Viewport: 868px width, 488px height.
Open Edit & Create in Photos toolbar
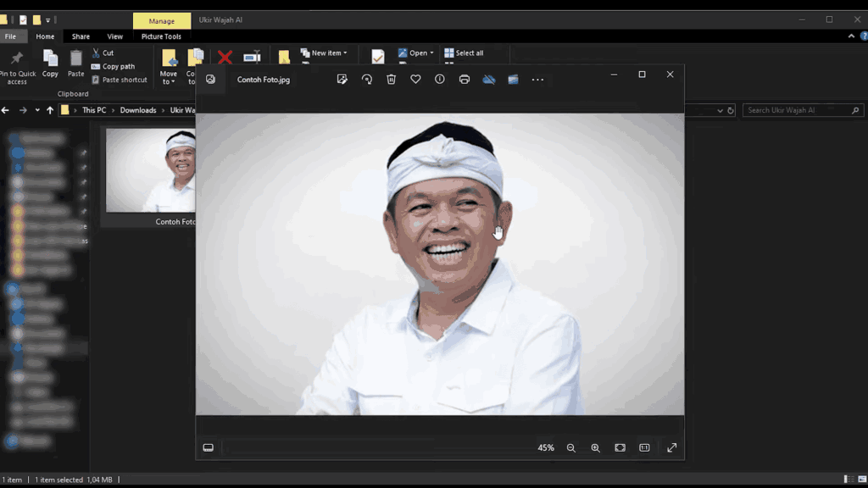click(342, 80)
